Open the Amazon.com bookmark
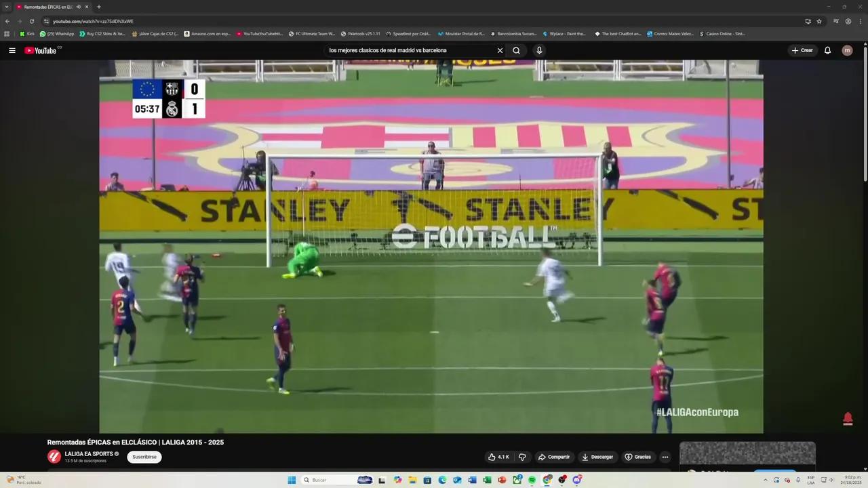This screenshot has width=868, height=488. 208,33
